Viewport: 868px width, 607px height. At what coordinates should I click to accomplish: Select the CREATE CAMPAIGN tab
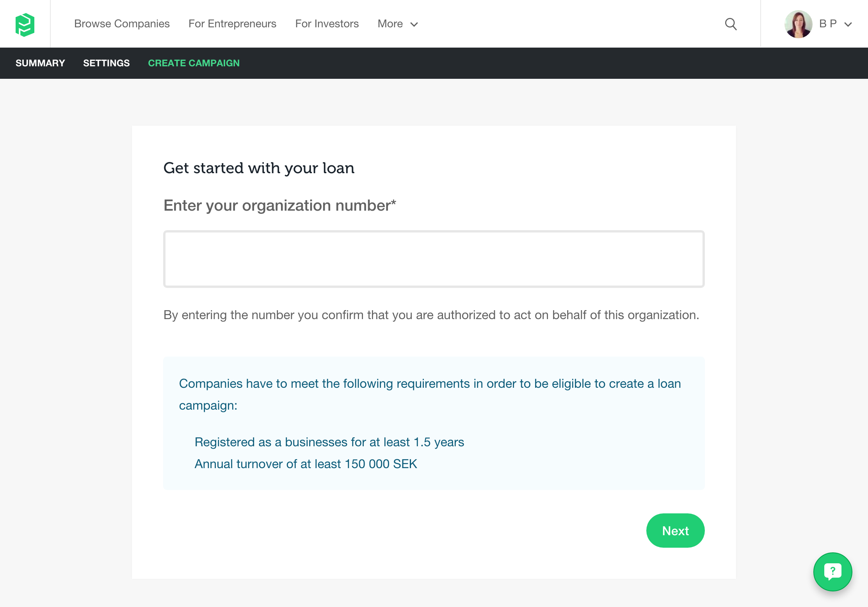pyautogui.click(x=194, y=63)
